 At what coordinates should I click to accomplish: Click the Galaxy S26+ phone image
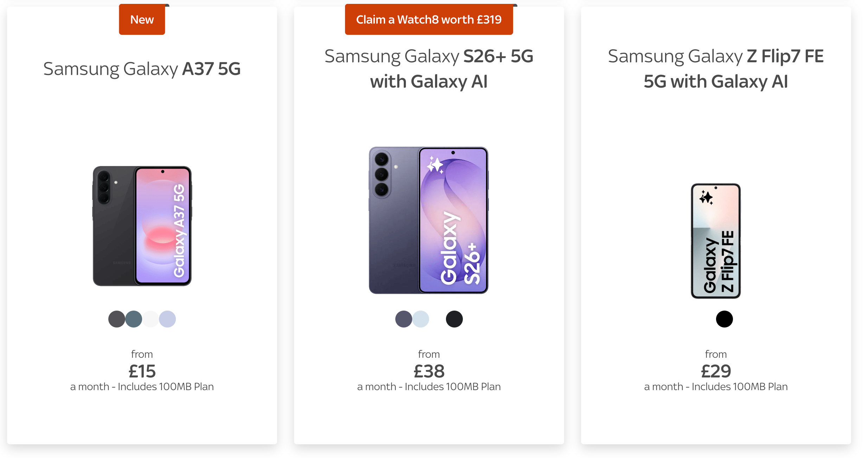428,220
